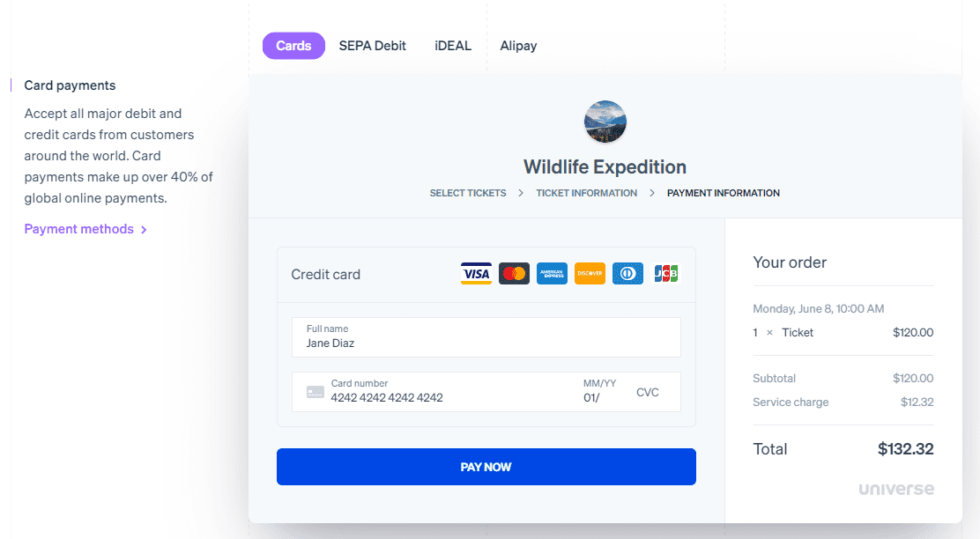
Task: Go back to SELECT TICKETS step
Action: 468,193
